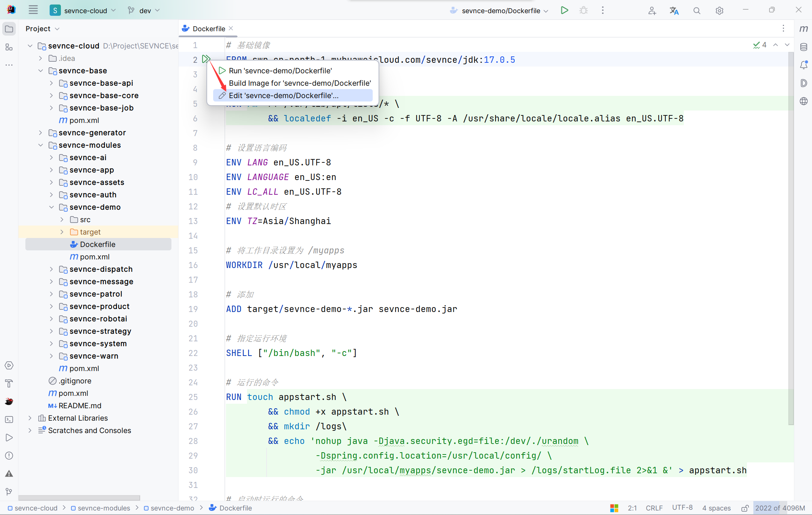
Task: Expand the sevnce-system module
Action: 52,344
